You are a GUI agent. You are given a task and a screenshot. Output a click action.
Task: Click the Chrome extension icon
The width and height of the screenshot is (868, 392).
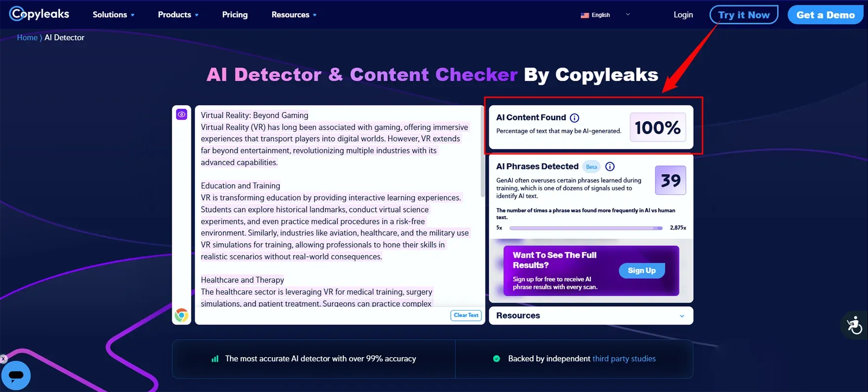click(181, 315)
